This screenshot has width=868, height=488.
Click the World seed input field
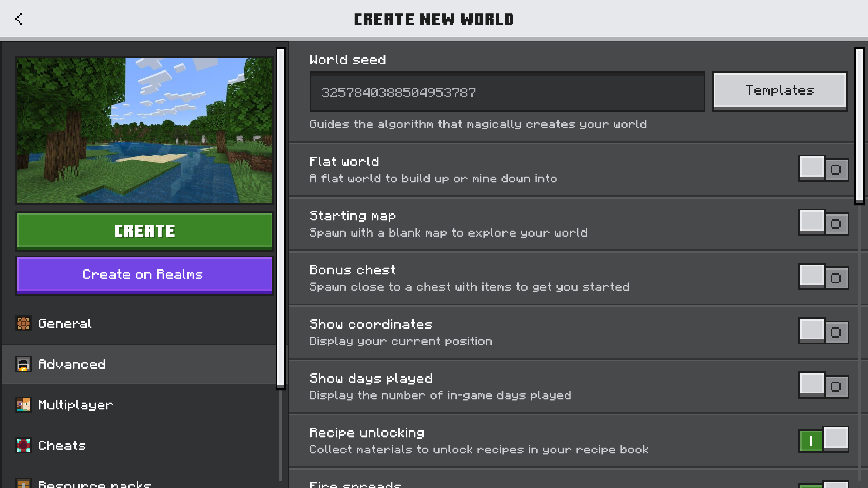507,92
